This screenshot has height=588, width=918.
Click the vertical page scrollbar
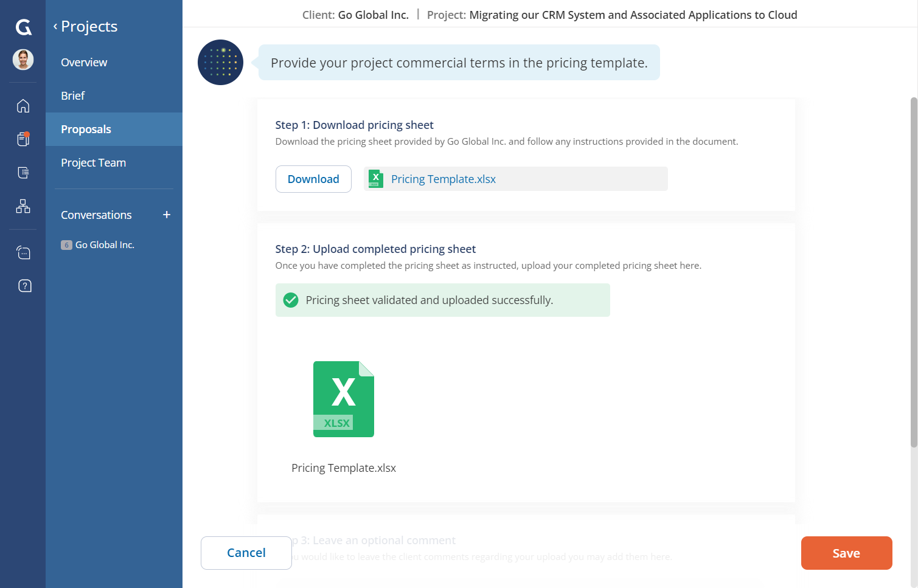914,272
